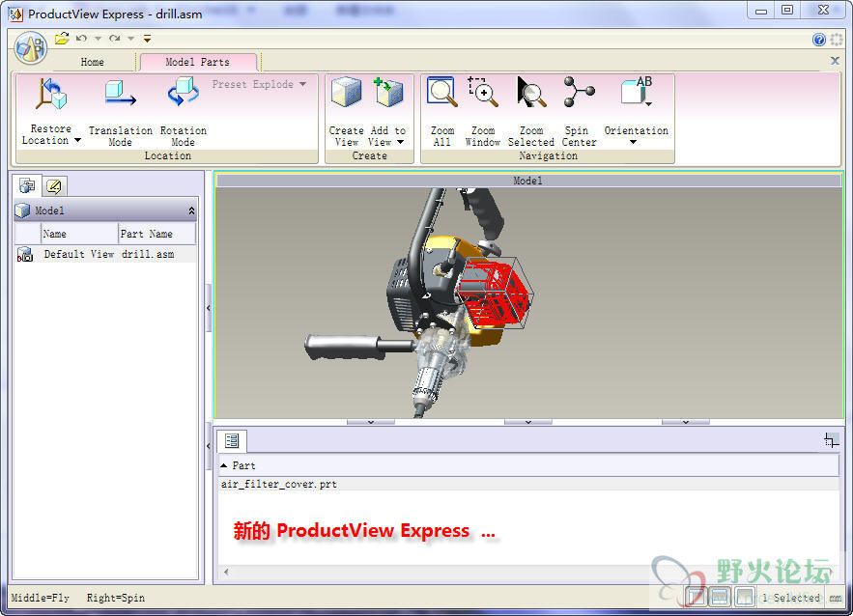This screenshot has width=853, height=616.
Task: Click the Redo arrow in quick toolbar
Action: (114, 38)
